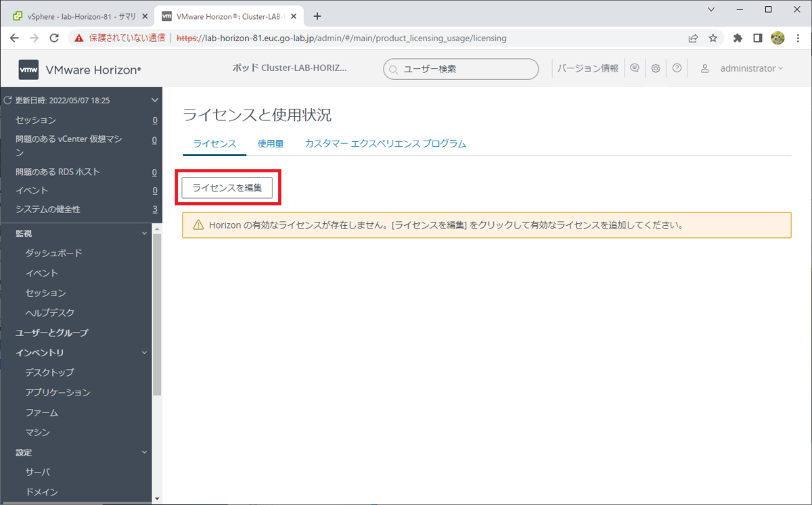The width and height of the screenshot is (812, 505).
Task: Click the search magnifier icon in ユーザー検索
Action: tap(394, 69)
